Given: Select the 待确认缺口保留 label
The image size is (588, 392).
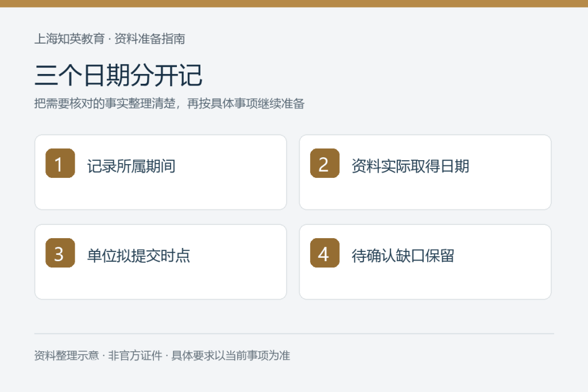Looking at the screenshot, I should [403, 255].
